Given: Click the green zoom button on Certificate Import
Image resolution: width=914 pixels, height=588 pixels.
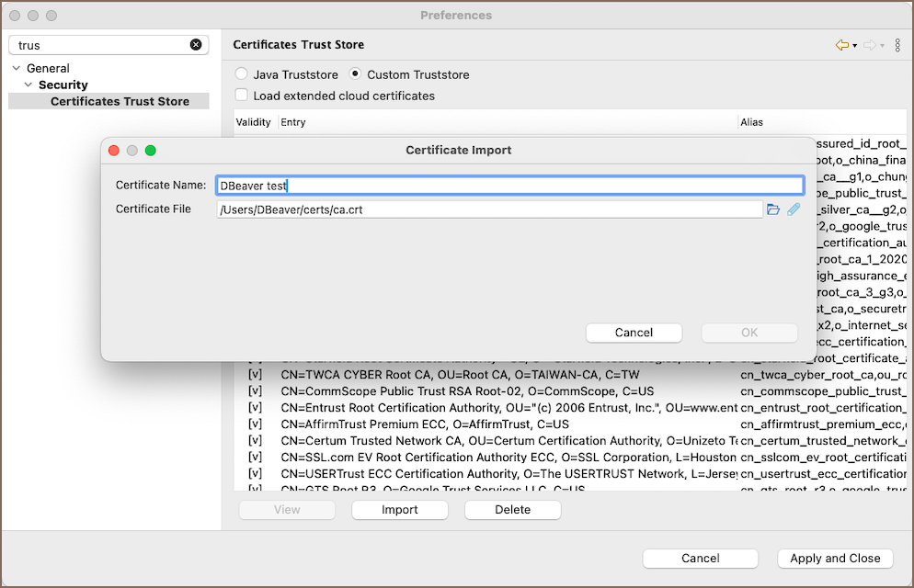Looking at the screenshot, I should [x=151, y=151].
